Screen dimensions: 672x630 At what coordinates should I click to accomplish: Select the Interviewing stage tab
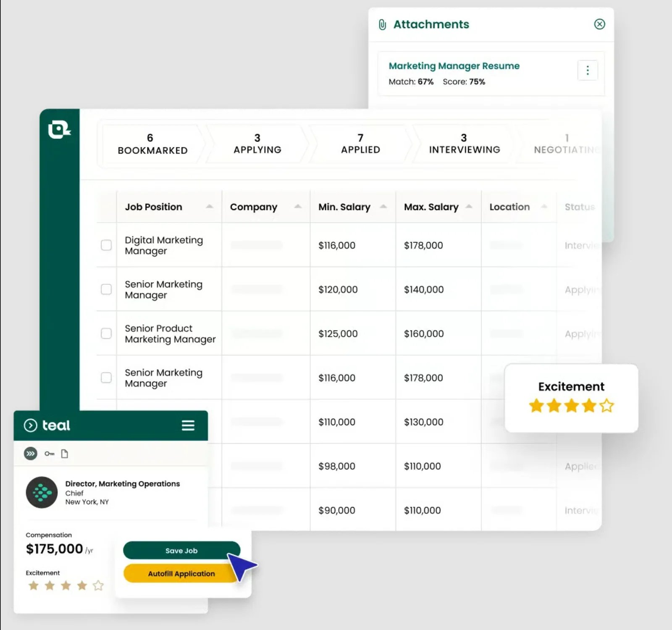464,144
